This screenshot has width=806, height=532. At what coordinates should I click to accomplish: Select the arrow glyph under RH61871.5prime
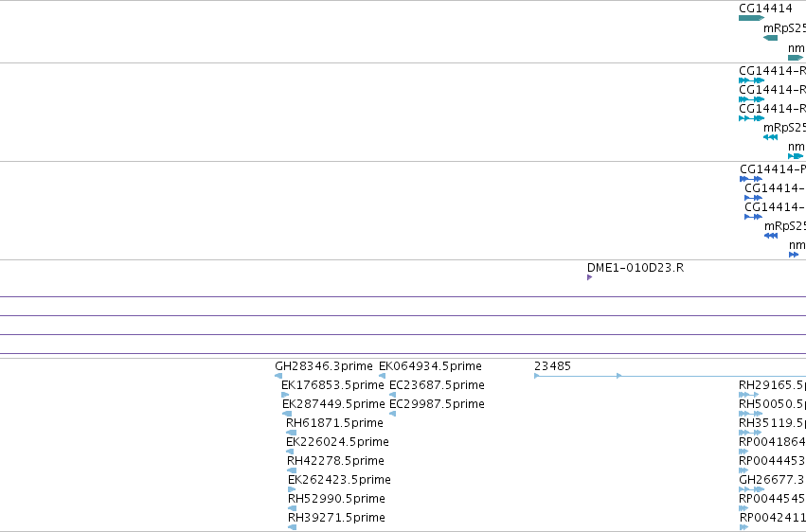291,433
